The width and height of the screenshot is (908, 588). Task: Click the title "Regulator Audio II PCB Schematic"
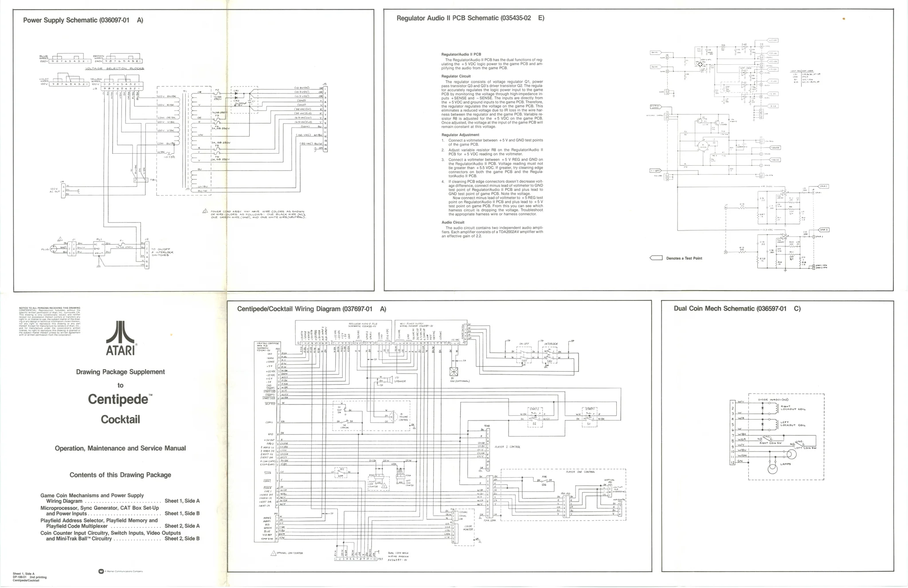point(470,18)
